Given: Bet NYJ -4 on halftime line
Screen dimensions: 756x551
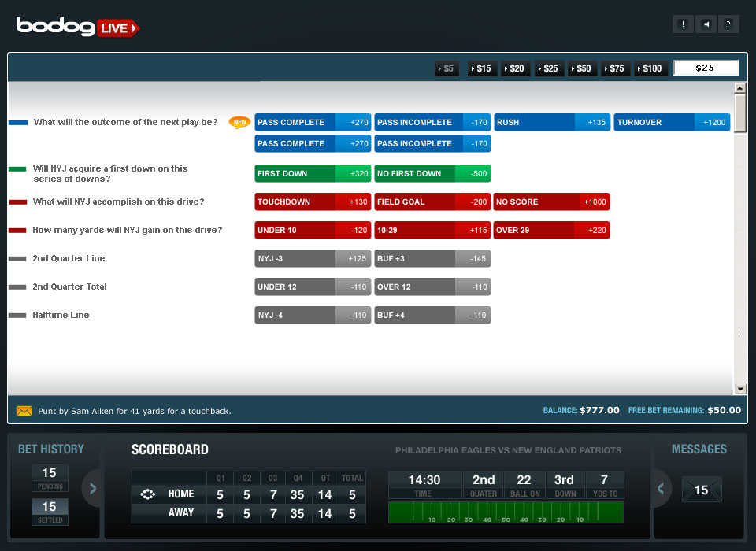Looking at the screenshot, I should [313, 316].
